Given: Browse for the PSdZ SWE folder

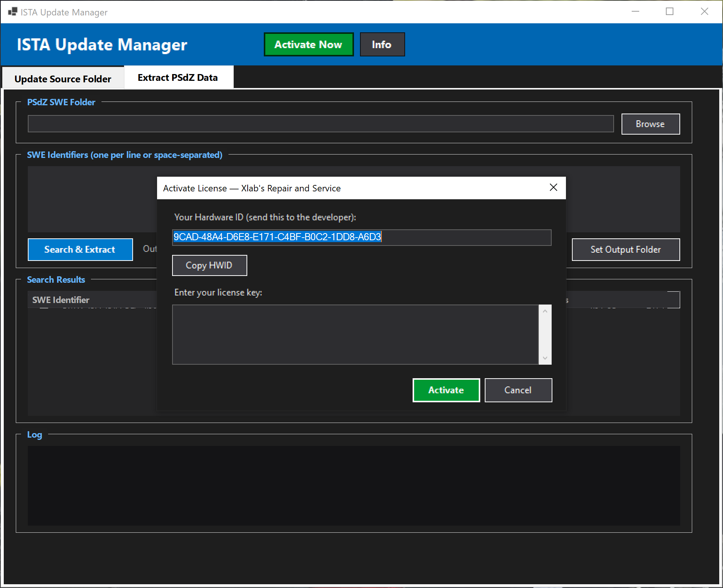Looking at the screenshot, I should (650, 124).
